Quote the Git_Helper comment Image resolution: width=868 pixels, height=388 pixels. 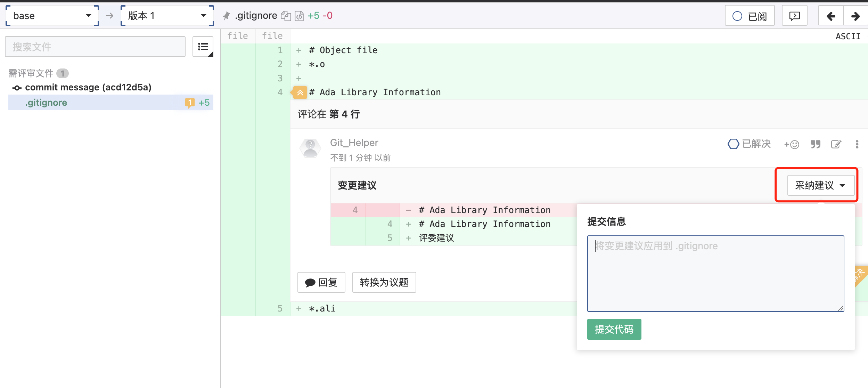815,144
